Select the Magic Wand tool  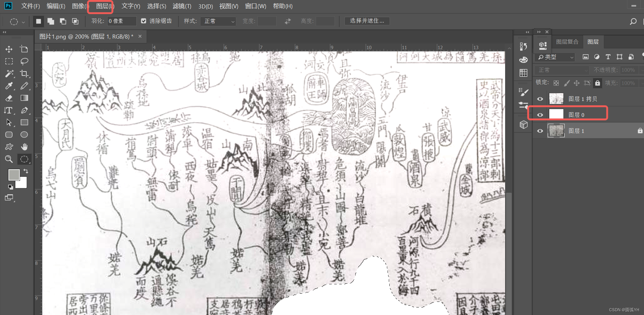pos(9,74)
